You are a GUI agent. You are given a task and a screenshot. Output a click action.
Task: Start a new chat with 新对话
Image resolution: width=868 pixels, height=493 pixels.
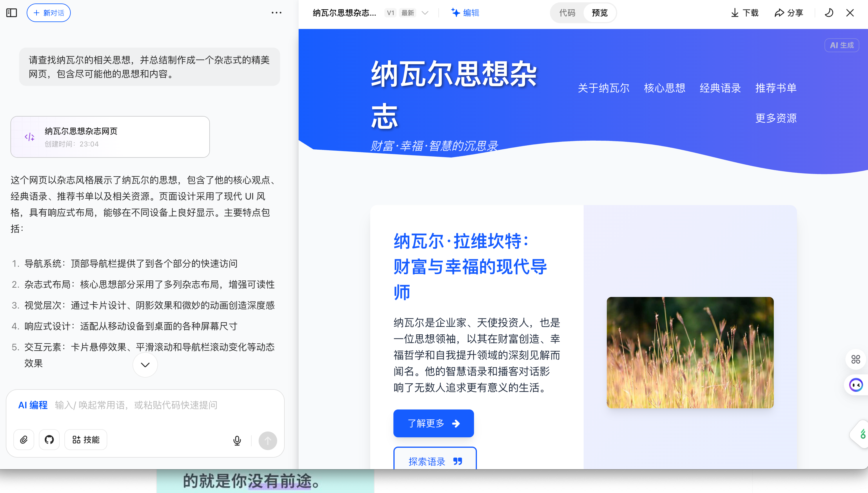(x=49, y=13)
